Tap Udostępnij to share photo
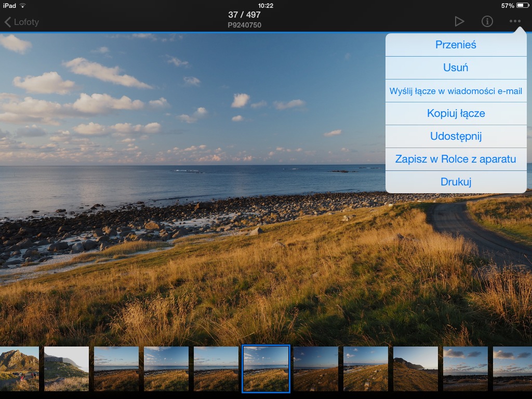The image size is (532, 399). click(456, 136)
